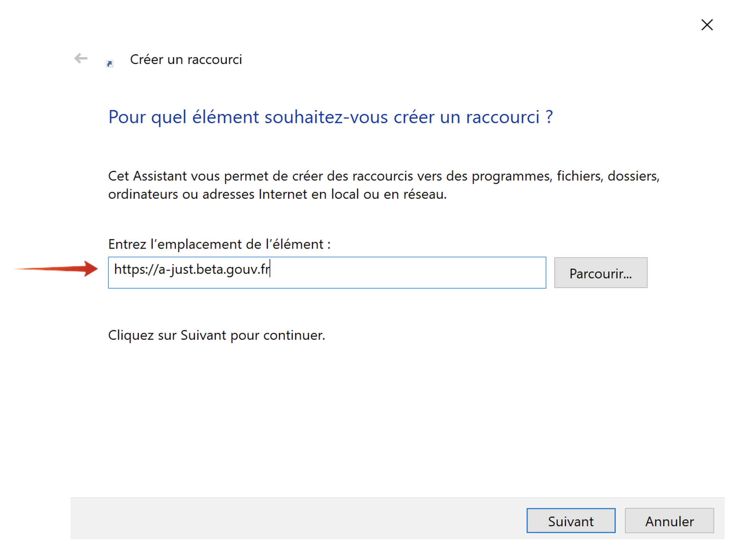Viewport: 746px width, 560px height.
Task: Click on the typed URL https://a-just.beta.gouv.fr
Action: coord(192,270)
